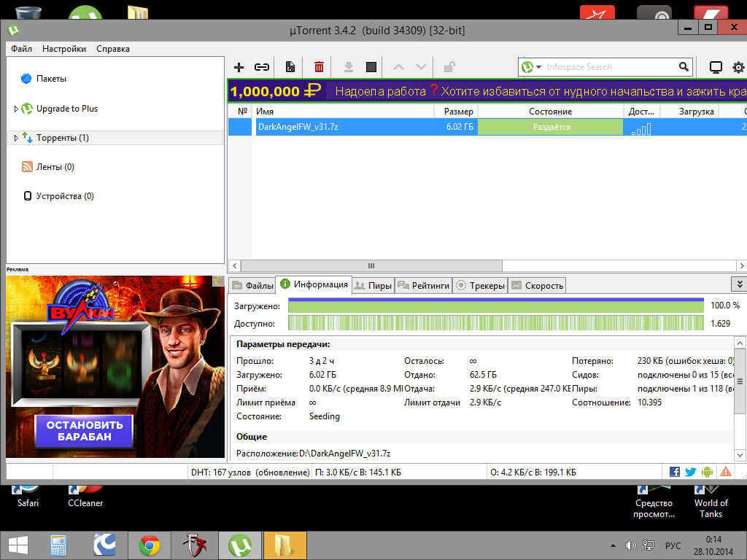Collapse the details pane with double chevron
This screenshot has height=560, width=747.
point(740,284)
